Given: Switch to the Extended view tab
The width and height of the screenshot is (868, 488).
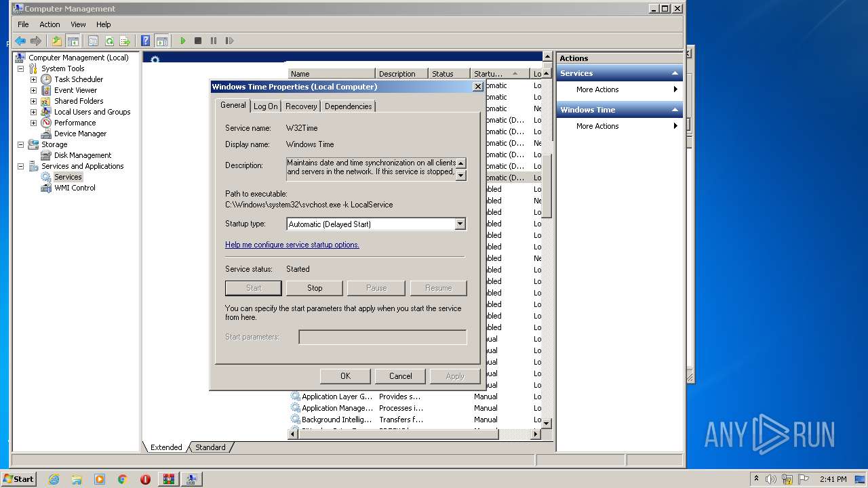Looking at the screenshot, I should [x=166, y=447].
